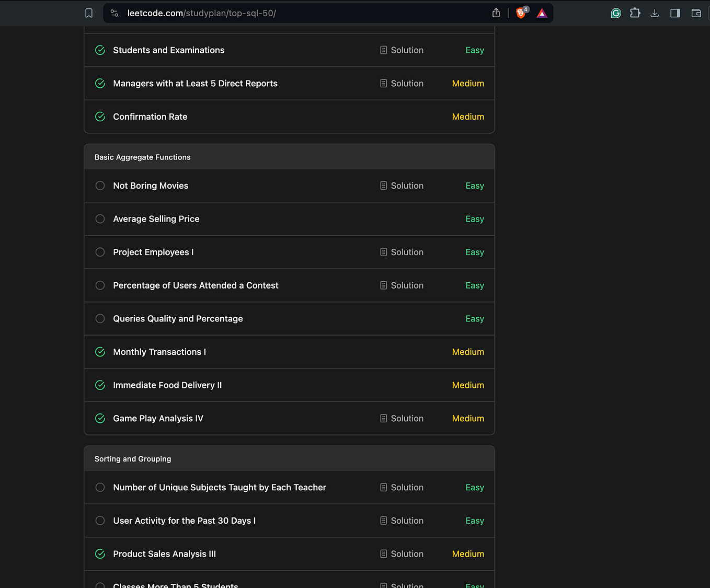The width and height of the screenshot is (710, 588).
Task: Open the Students and Examinations problem
Action: tap(168, 50)
